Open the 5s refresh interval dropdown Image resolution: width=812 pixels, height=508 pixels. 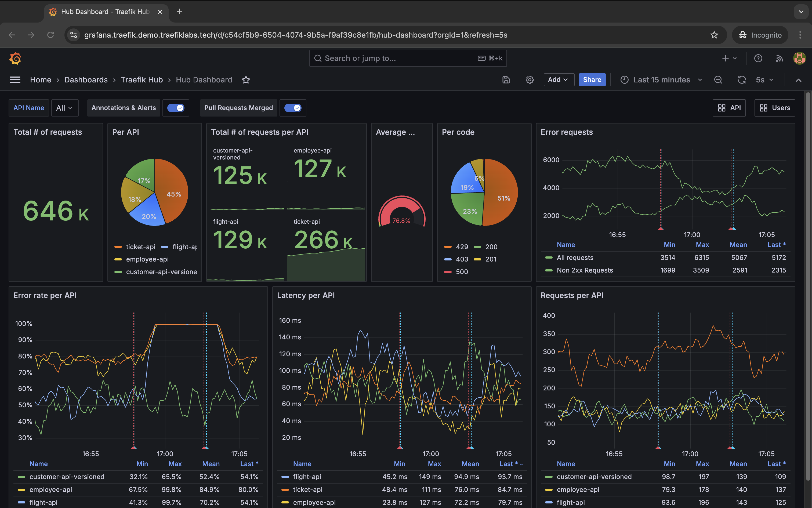click(x=764, y=80)
